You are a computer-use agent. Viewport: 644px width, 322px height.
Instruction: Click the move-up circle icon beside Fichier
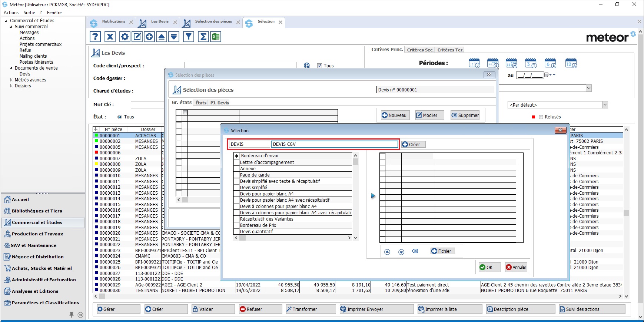coord(387,252)
